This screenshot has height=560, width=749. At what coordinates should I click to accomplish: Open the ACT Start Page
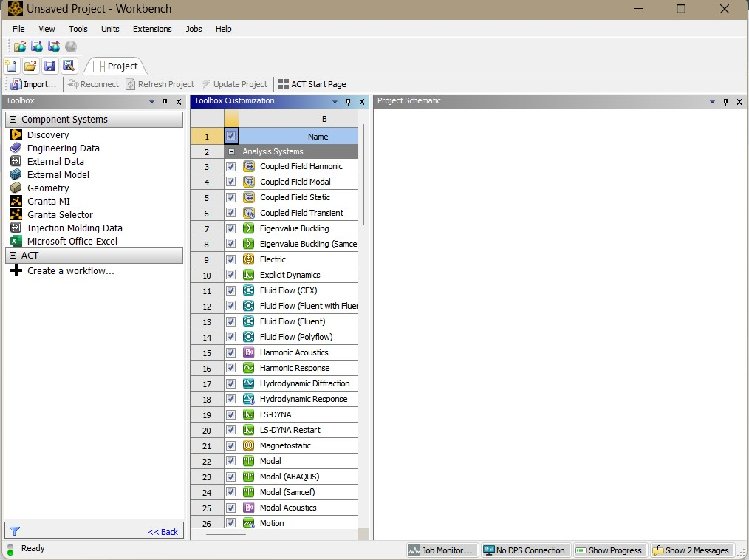click(312, 84)
